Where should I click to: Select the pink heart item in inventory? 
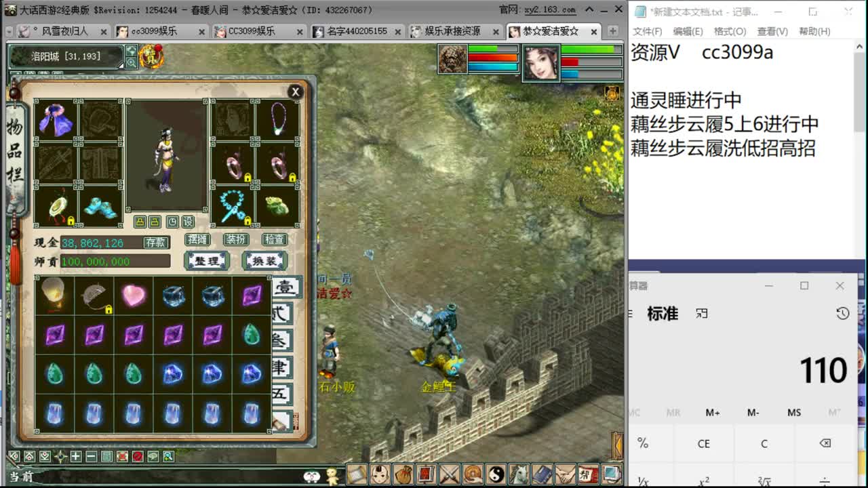tap(134, 295)
